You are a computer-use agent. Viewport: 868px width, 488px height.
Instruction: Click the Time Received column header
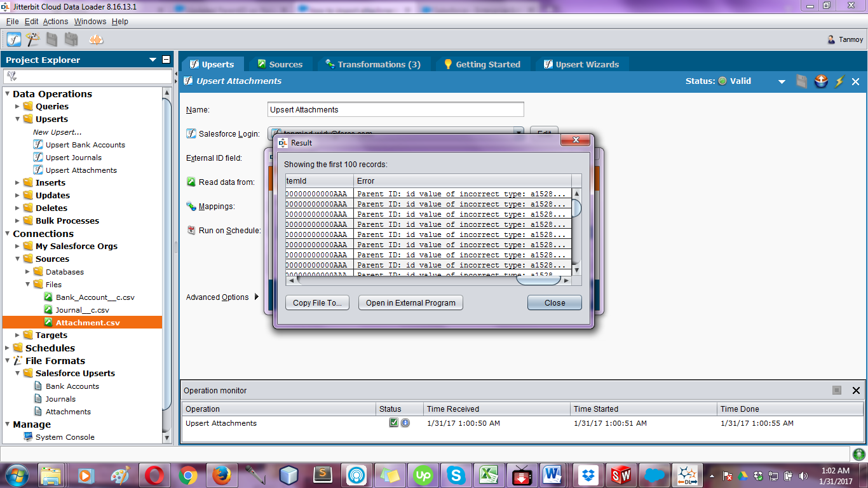[x=496, y=409]
